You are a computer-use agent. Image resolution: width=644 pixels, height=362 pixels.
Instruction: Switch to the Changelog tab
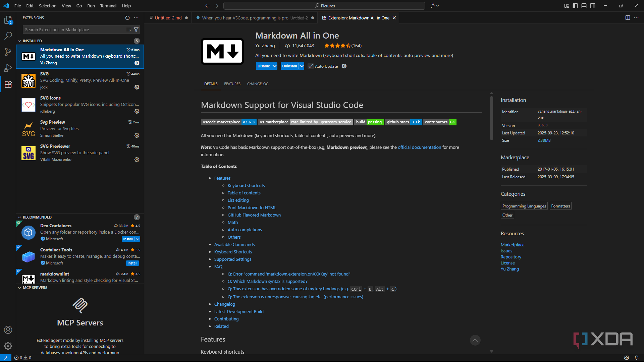pyautogui.click(x=258, y=84)
